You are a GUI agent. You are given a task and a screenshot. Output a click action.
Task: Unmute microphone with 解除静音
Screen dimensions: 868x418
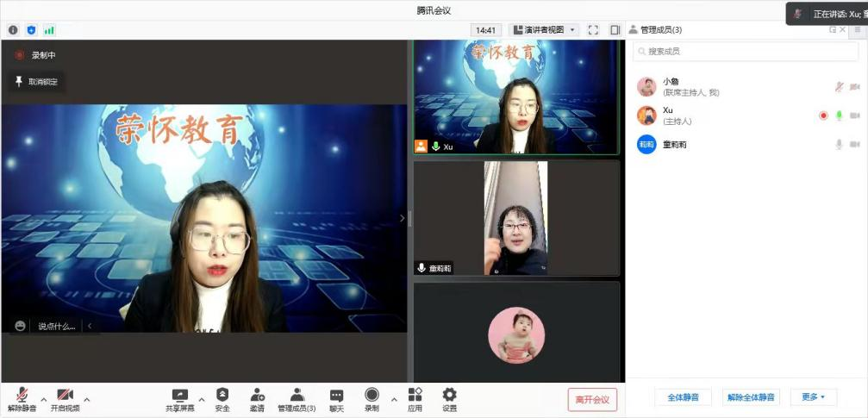click(x=22, y=400)
